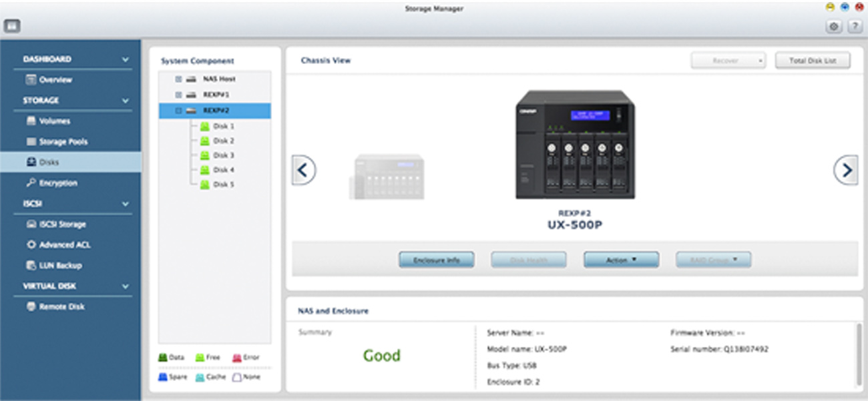
Task: Click the Disk Health button
Action: (529, 260)
